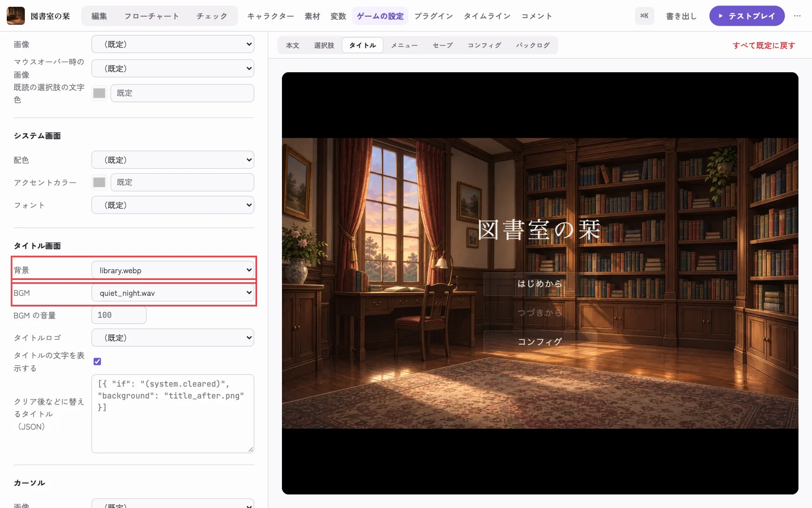Select the ゲームの設定 menu
Viewport: 812px width, 508px height.
[x=380, y=16]
